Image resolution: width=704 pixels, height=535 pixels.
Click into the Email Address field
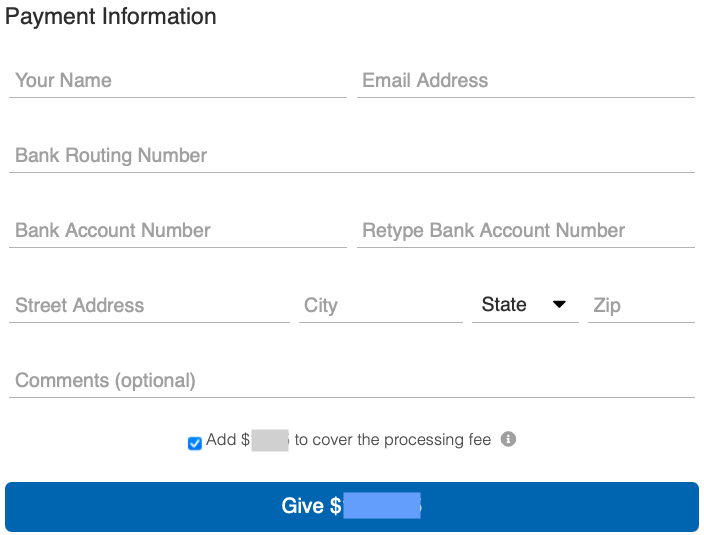(x=525, y=81)
